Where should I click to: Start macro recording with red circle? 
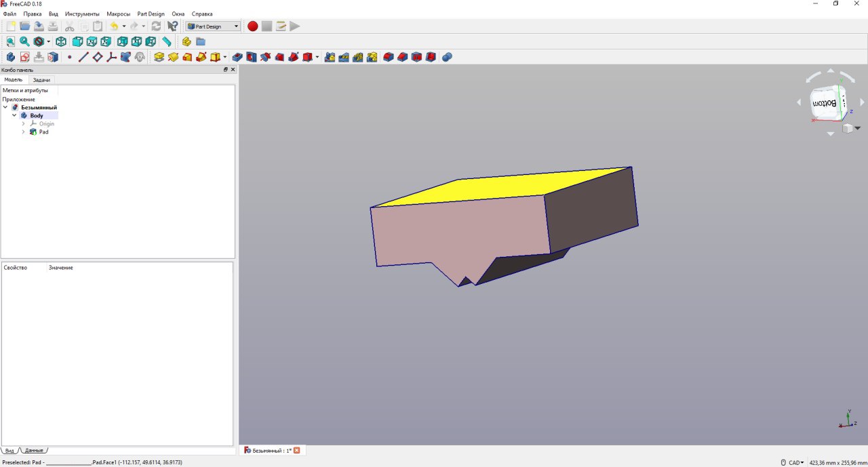coord(253,26)
